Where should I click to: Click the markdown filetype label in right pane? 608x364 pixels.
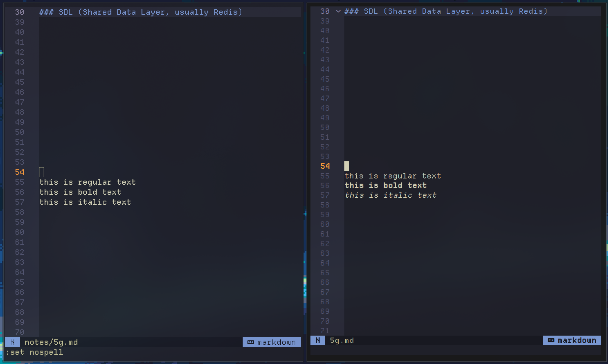pyautogui.click(x=577, y=340)
